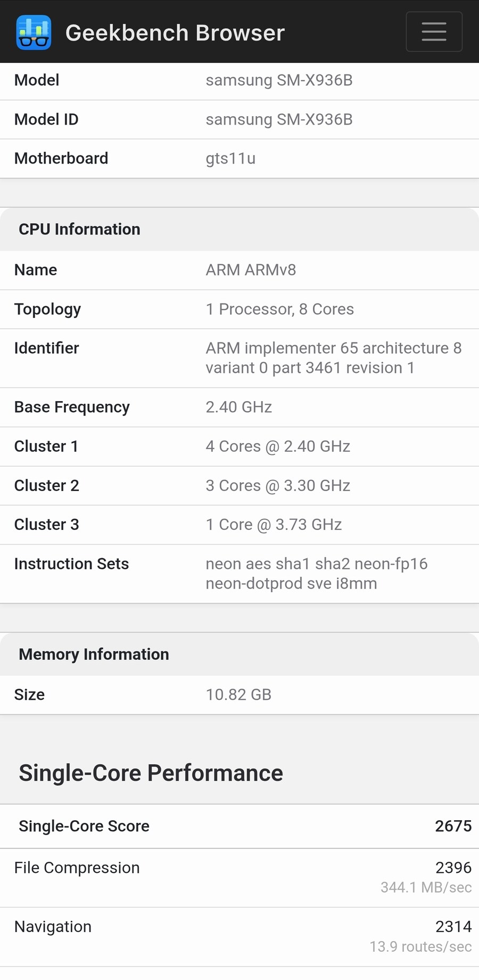Click the CPU Name row label
479x980 pixels.
coord(36,270)
